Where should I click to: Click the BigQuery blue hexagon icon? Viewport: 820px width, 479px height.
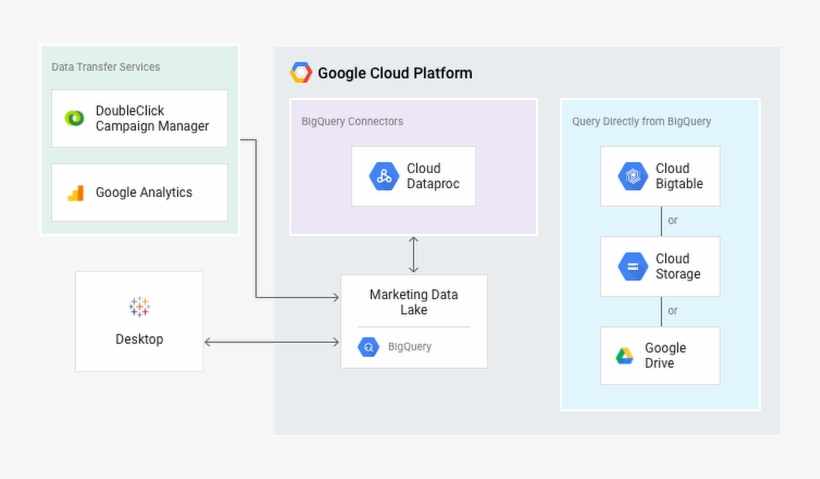click(x=368, y=347)
